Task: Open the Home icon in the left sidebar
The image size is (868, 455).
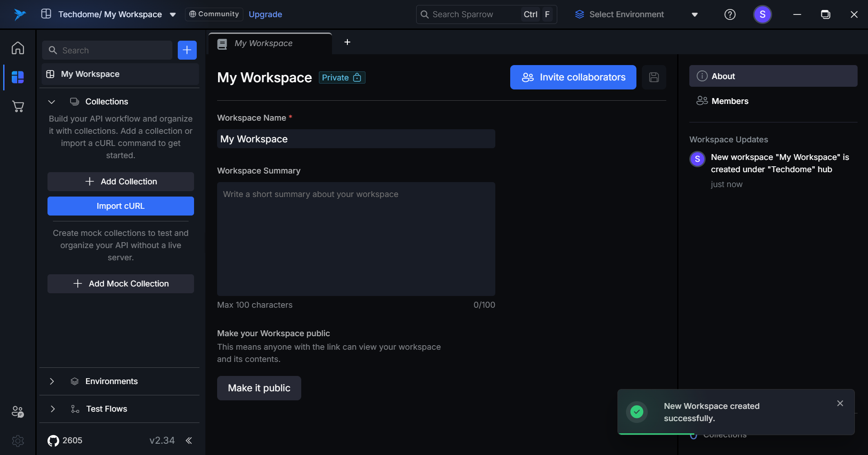Action: click(18, 48)
